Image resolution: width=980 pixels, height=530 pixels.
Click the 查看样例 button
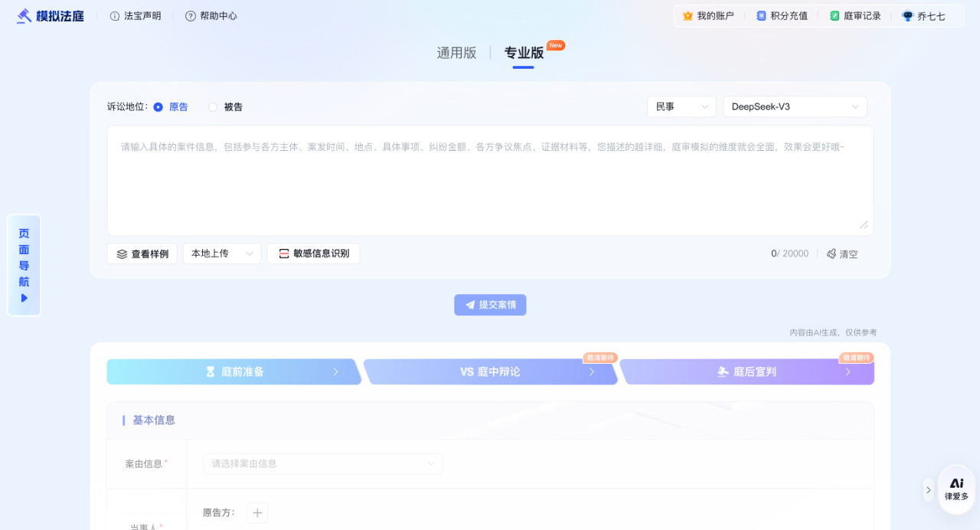coord(142,254)
